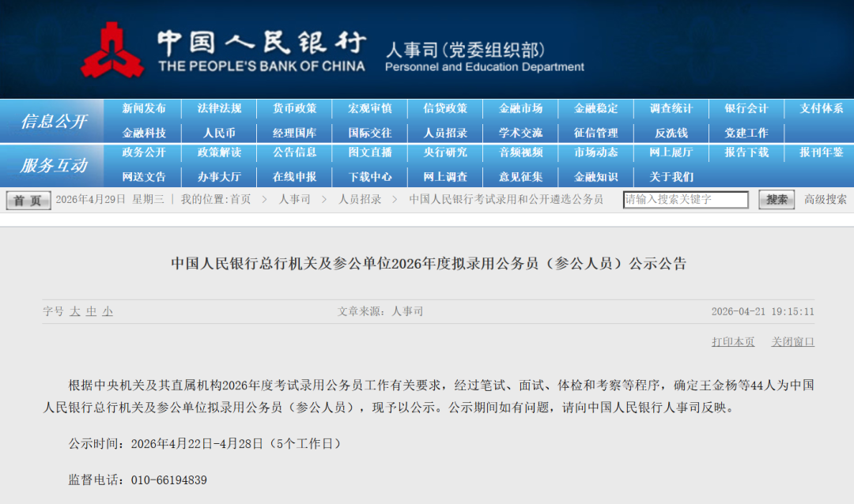854x504 pixels.
Task: Open 新闻发布 in the navigation
Action: coord(144,108)
